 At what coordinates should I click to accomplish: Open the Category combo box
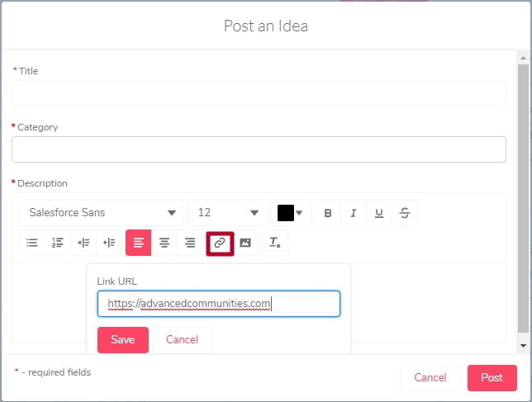(x=259, y=149)
